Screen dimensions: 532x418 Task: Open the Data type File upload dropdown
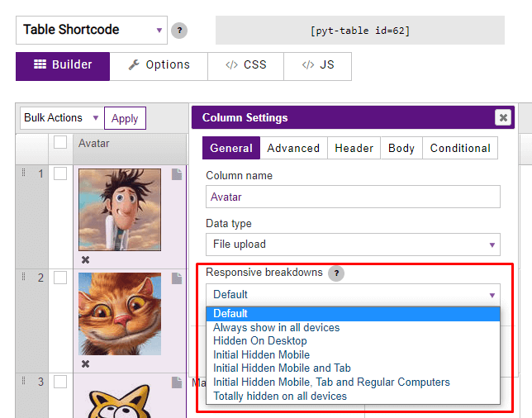353,245
